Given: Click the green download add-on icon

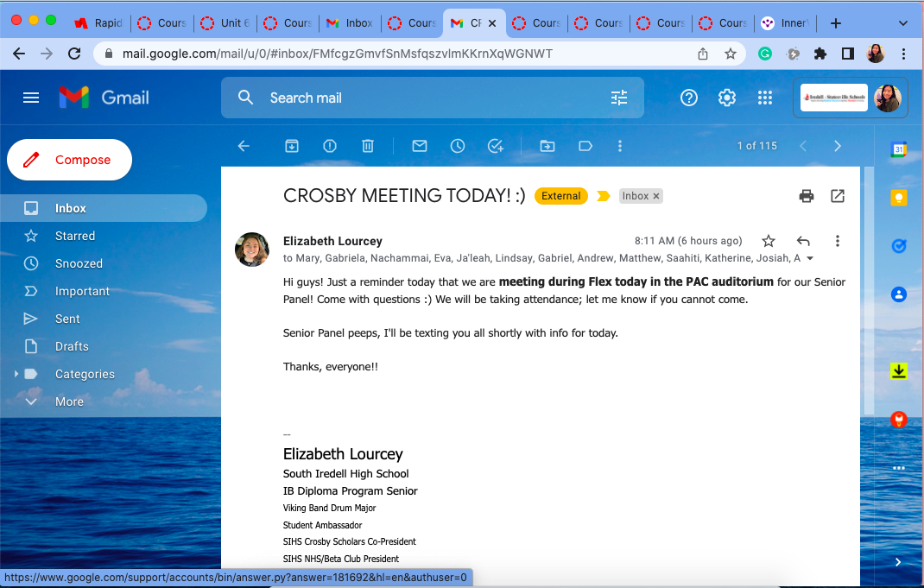Looking at the screenshot, I should 899,371.
